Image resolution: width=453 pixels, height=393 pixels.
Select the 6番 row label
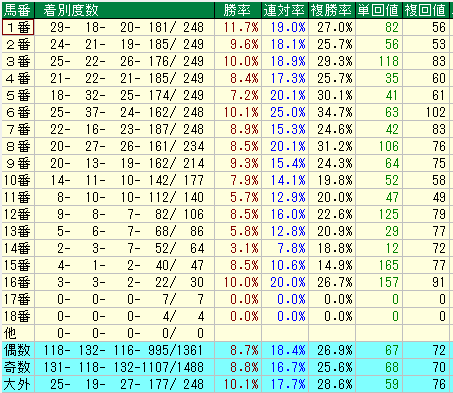pyautogui.click(x=18, y=112)
